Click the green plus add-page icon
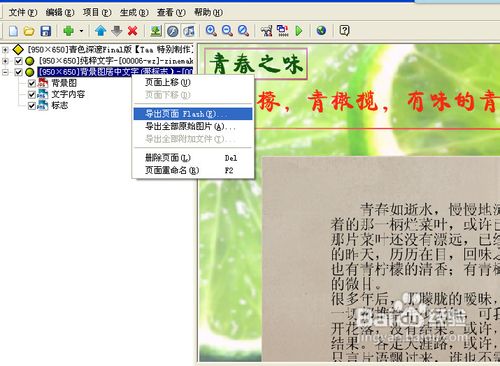The width and height of the screenshot is (500, 366). (x=69, y=31)
